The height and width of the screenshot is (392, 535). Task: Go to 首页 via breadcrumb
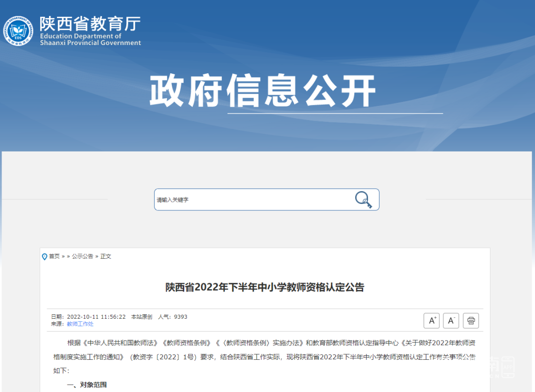(x=54, y=256)
